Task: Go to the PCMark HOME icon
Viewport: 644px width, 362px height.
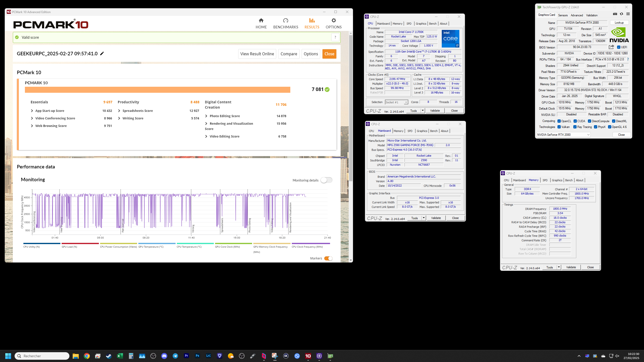Action: coord(261,20)
